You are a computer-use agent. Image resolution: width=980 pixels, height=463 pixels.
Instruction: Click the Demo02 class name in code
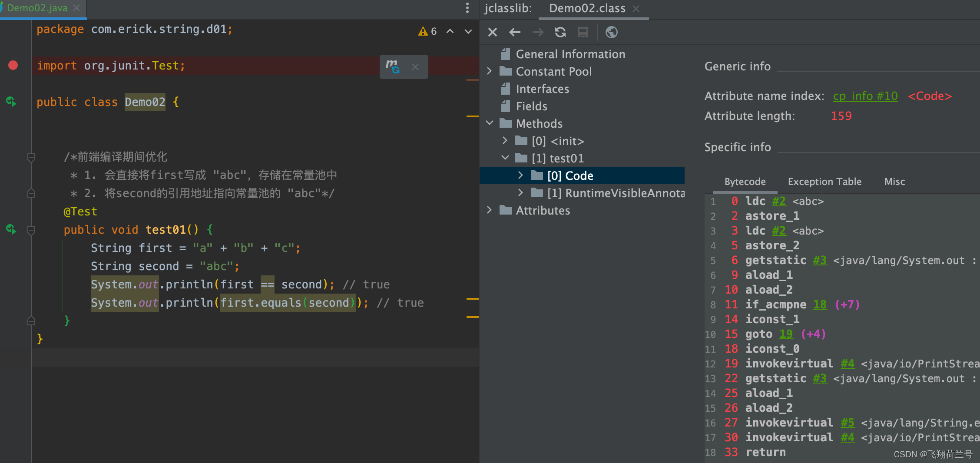pyautogui.click(x=145, y=102)
